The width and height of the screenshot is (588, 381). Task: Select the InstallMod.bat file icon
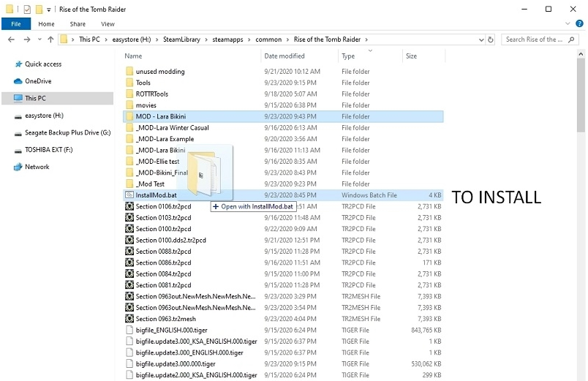[x=129, y=195]
